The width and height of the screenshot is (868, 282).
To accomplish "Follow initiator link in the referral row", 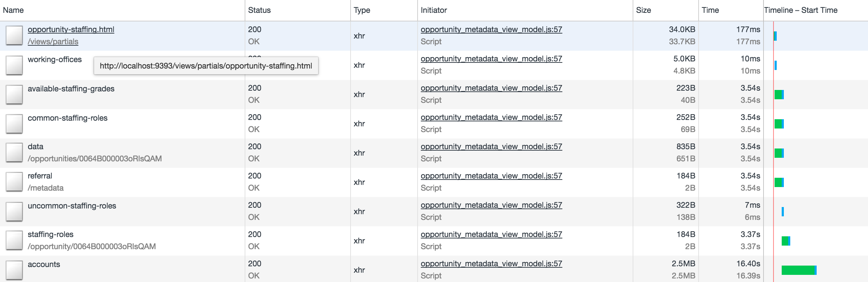I will tap(491, 176).
